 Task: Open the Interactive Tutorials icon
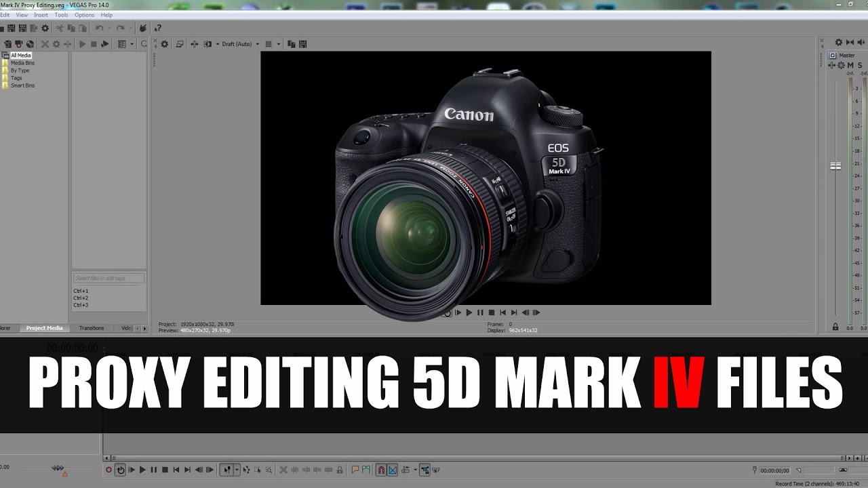[x=144, y=28]
